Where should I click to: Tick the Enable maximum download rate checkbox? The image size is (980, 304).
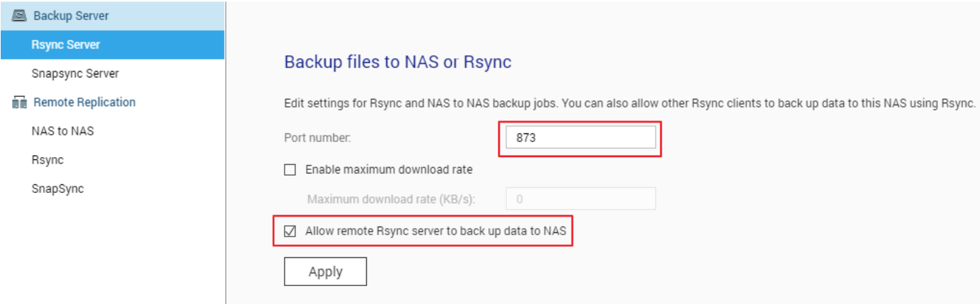point(290,170)
